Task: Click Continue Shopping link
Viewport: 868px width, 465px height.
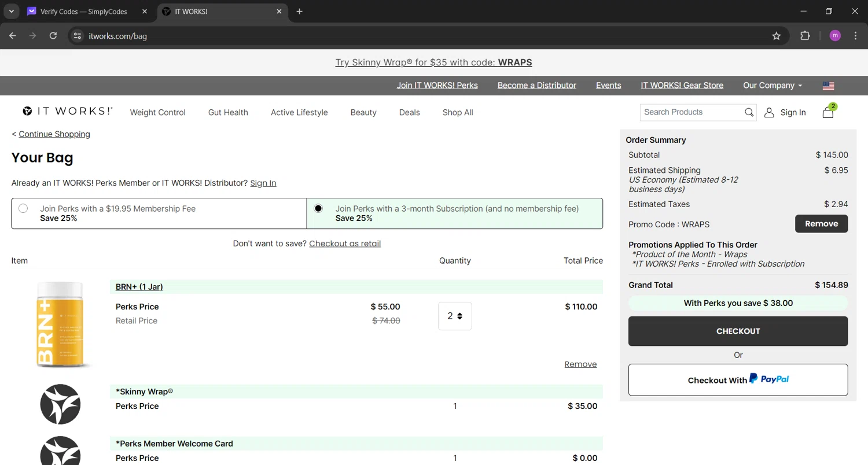Action: 54,134
